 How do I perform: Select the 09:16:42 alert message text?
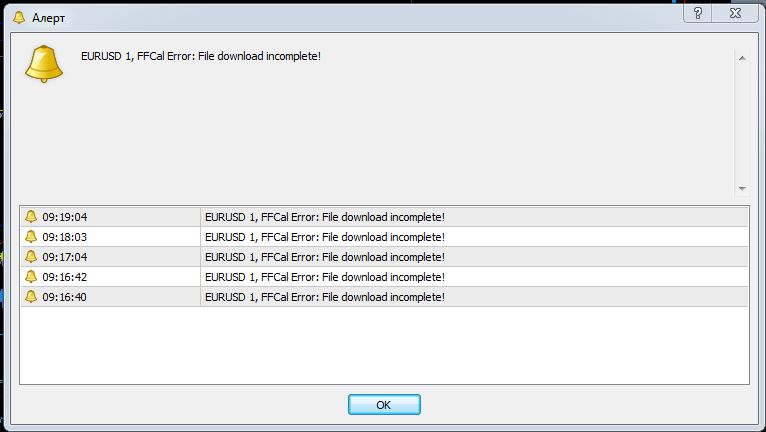click(x=325, y=277)
